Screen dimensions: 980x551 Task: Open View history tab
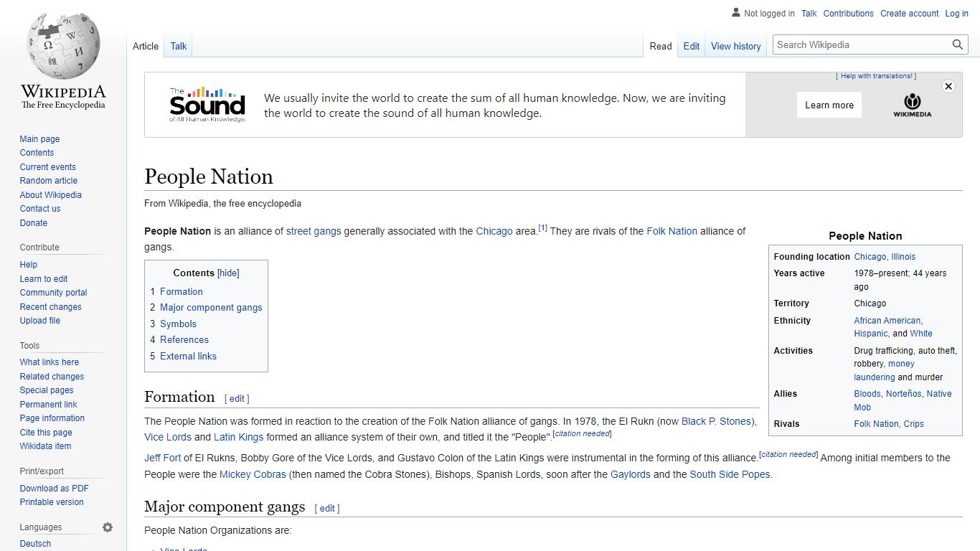tap(736, 46)
